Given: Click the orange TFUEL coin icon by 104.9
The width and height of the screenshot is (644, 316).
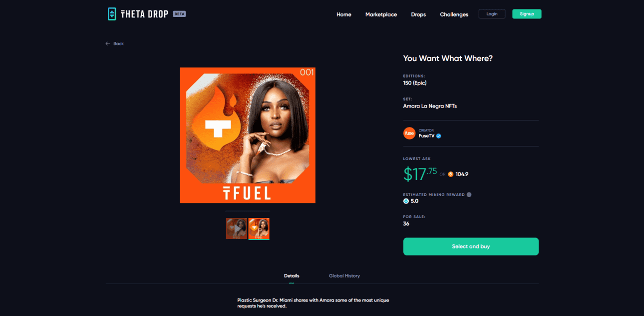Looking at the screenshot, I should [450, 174].
